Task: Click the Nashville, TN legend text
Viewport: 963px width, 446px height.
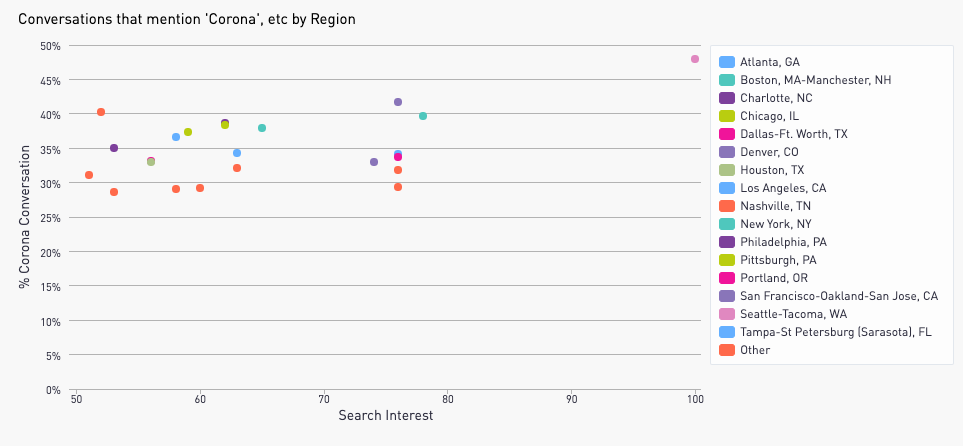Action: pos(775,206)
